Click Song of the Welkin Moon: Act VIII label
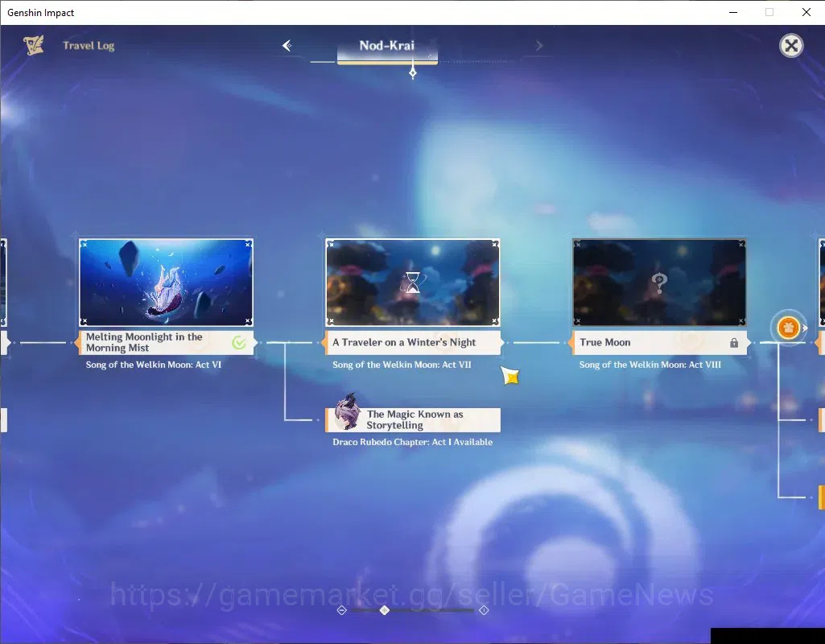The width and height of the screenshot is (825, 644). click(650, 365)
